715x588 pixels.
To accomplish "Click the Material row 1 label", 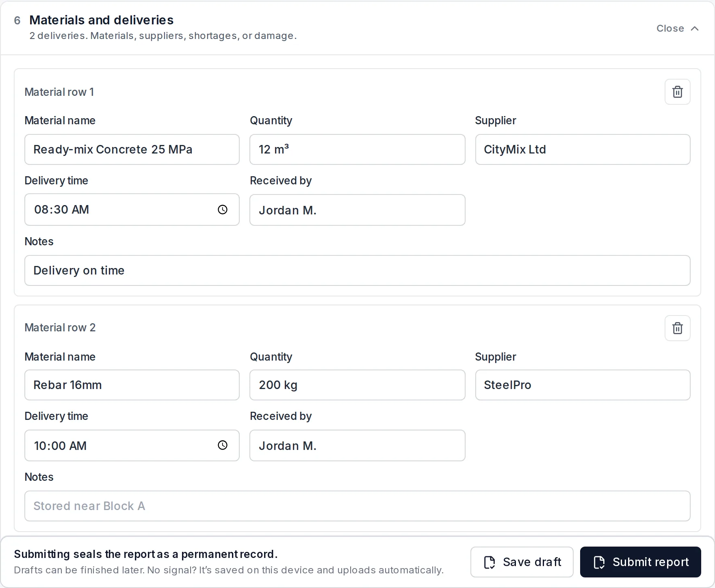I will pos(59,92).
